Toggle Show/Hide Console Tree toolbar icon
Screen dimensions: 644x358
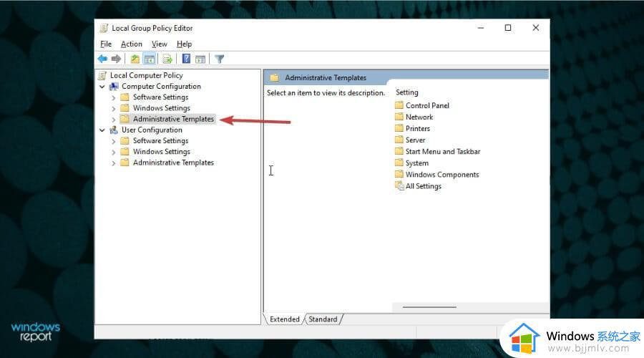[150, 59]
